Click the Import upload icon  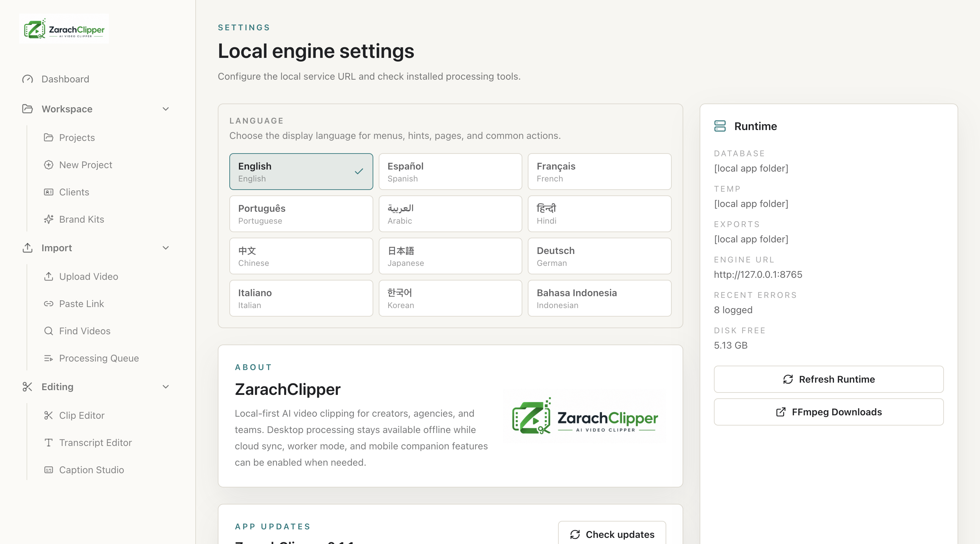tap(27, 248)
